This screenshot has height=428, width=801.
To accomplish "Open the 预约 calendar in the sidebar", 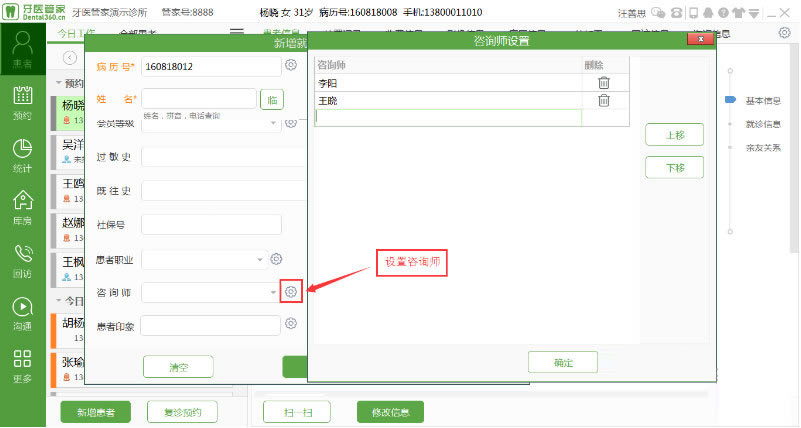I will pos(22,103).
